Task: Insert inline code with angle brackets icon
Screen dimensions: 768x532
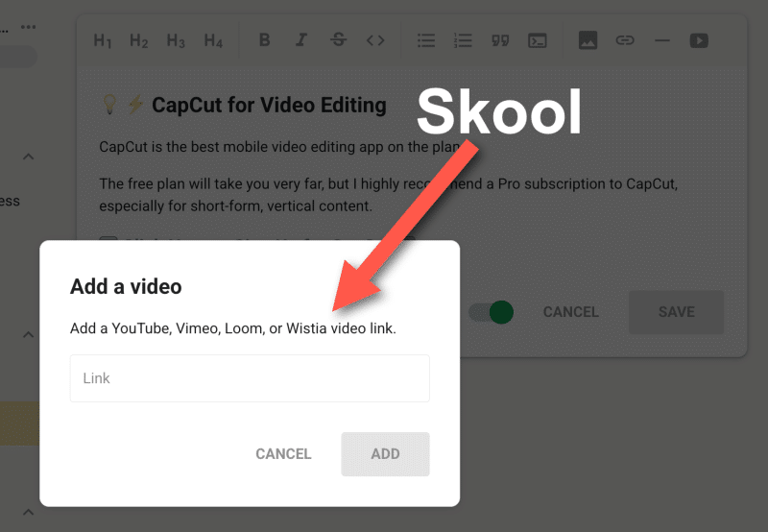Action: 375,40
